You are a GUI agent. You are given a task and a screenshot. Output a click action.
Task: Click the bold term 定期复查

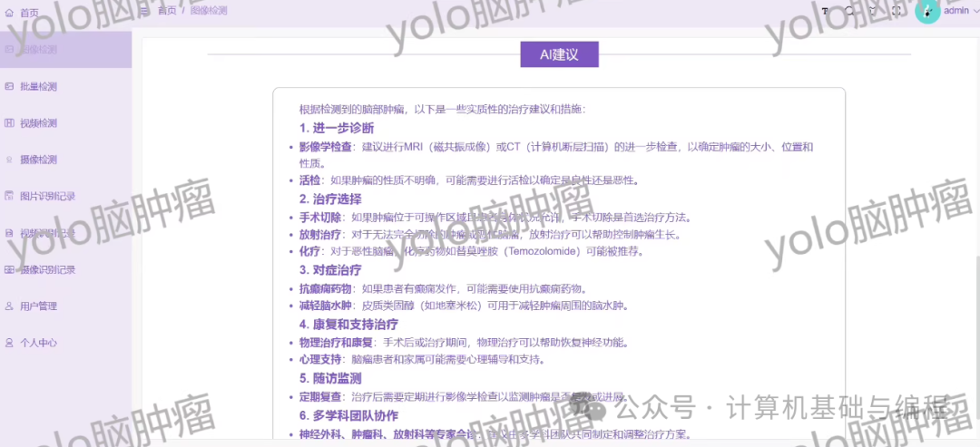318,397
